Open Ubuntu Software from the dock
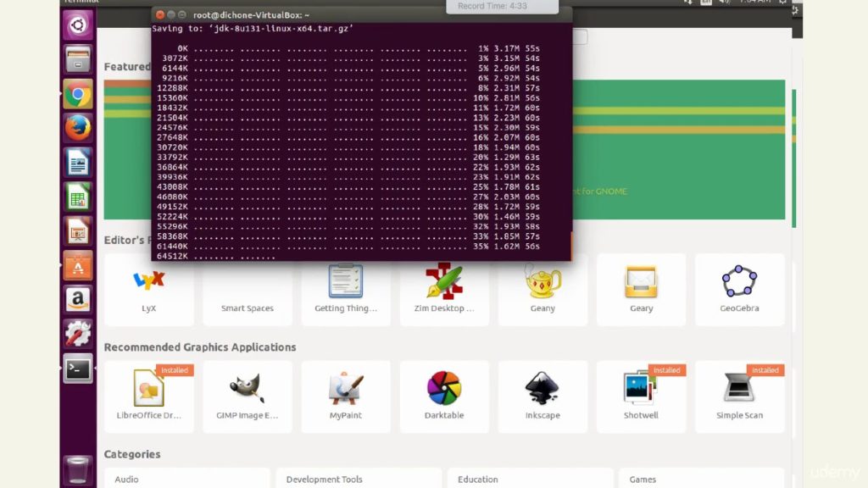Screen dimensions: 868x488 [77, 265]
